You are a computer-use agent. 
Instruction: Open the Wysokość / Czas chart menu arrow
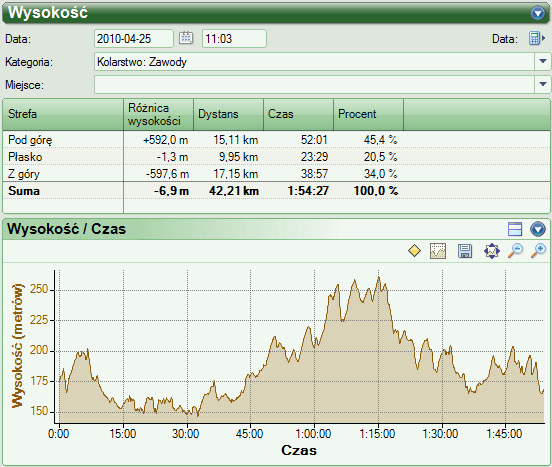(538, 229)
